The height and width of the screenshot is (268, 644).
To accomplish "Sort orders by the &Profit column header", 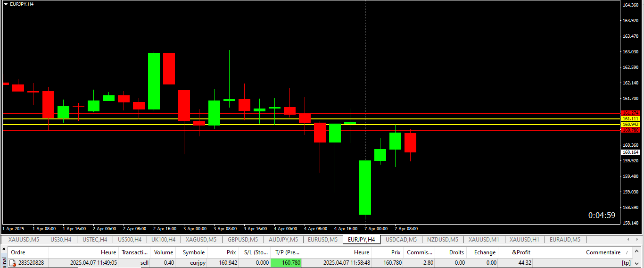I will [520, 252].
